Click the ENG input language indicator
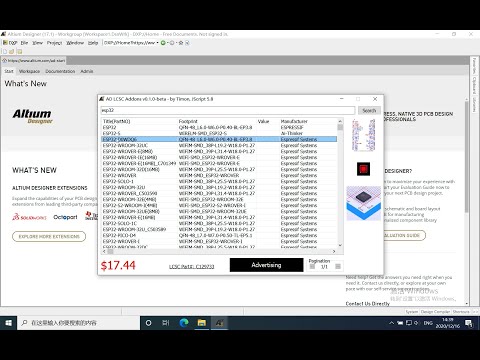 (x=428, y=323)
